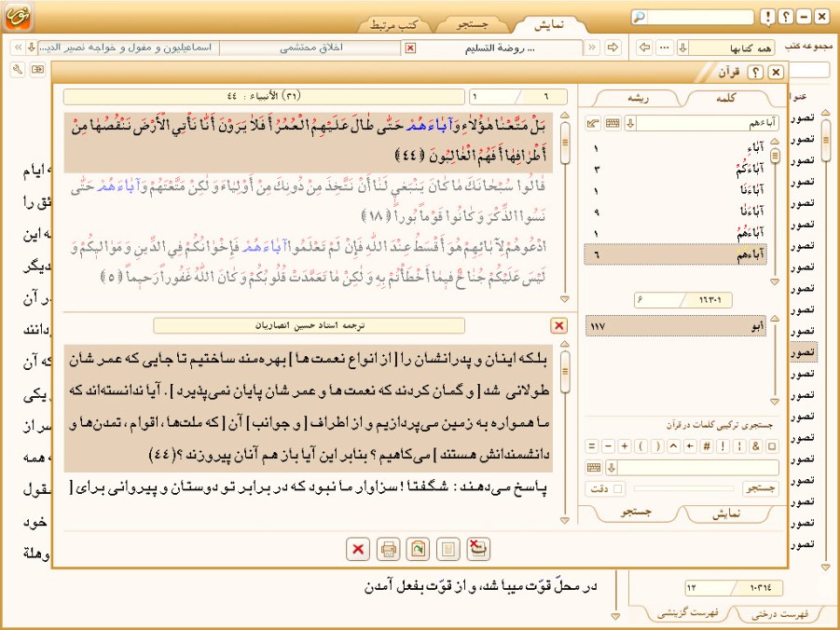The height and width of the screenshot is (630, 840).
Task: Click the translation pane scrollbar thumb
Action: click(565, 371)
